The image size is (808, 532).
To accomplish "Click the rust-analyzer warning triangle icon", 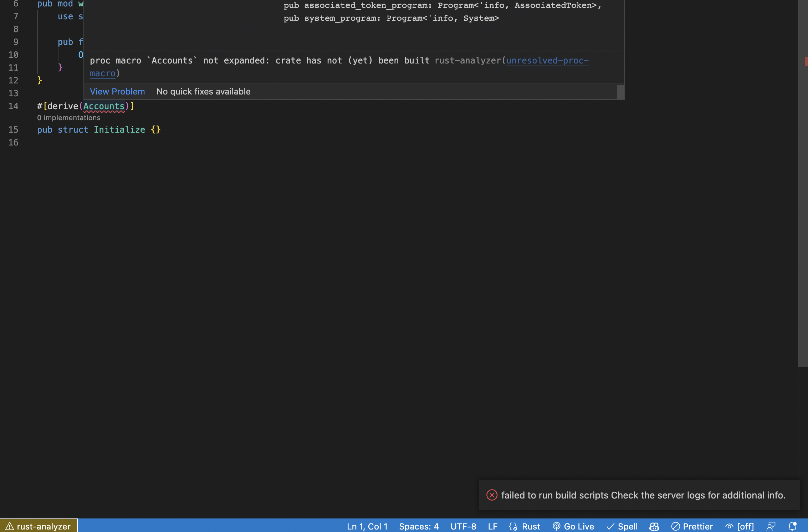I will click(10, 526).
